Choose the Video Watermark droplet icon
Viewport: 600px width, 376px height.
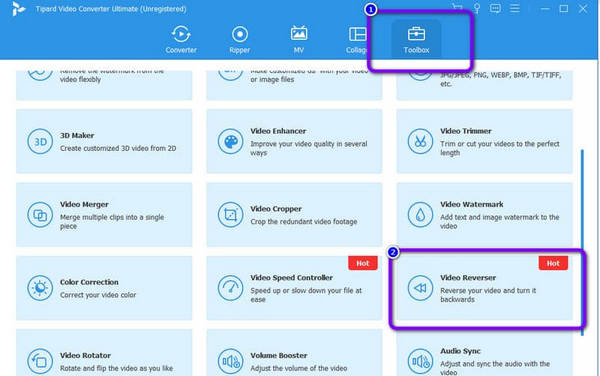tap(420, 215)
